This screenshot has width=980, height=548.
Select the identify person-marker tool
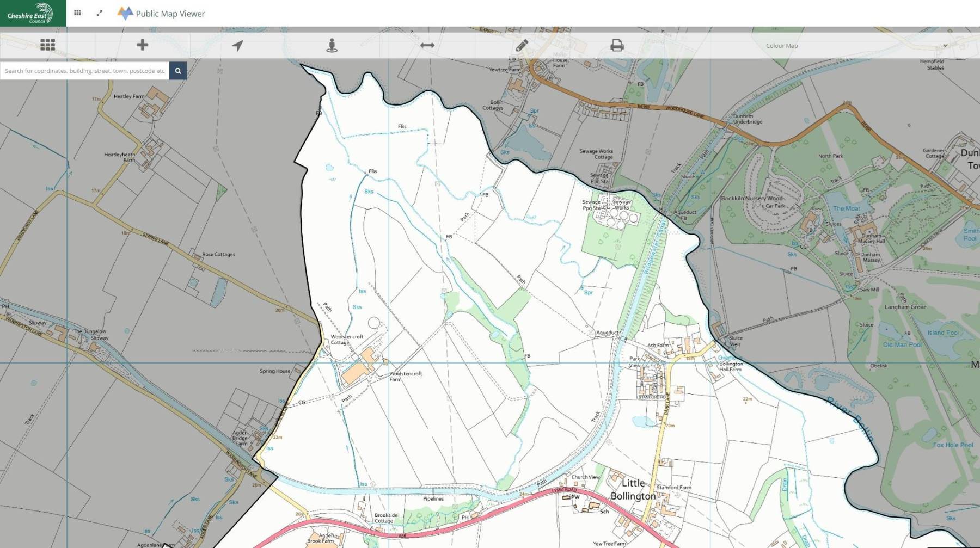[x=332, y=45]
